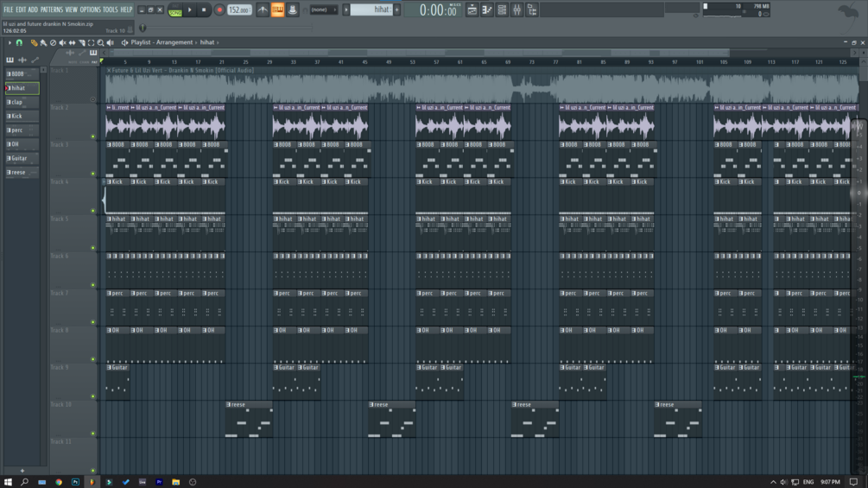Select Guitar pattern in picker

coord(22,158)
